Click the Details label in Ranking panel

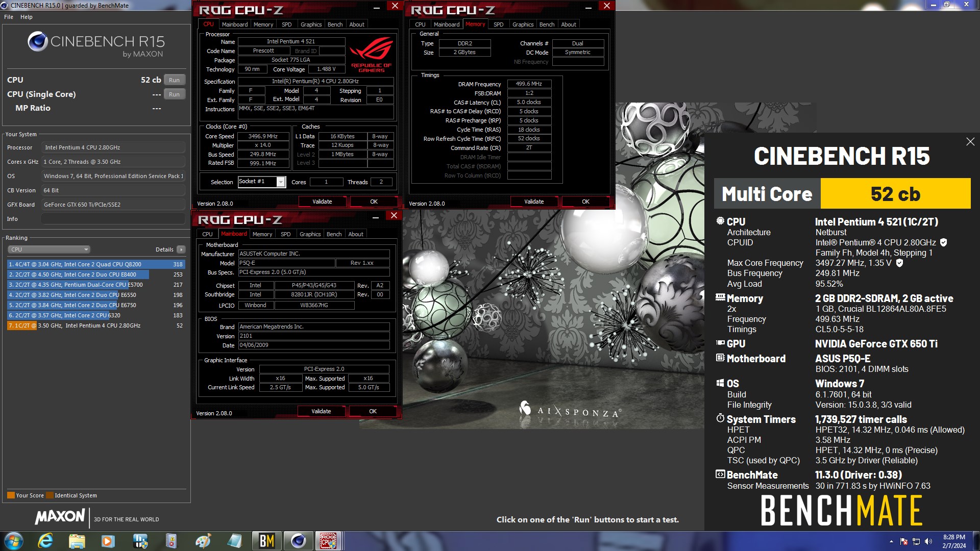click(164, 249)
